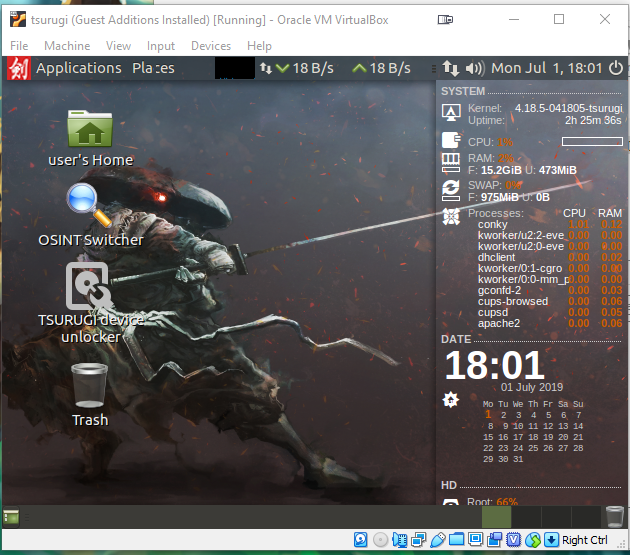The width and height of the screenshot is (630, 555).
Task: Click the upload speed indicator in the panel
Action: (381, 68)
